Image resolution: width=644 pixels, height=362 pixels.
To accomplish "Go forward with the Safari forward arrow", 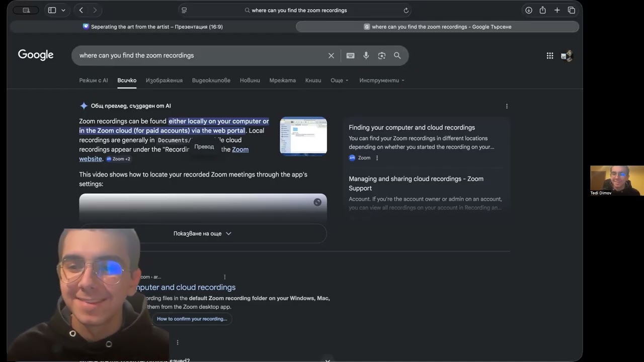I will click(x=95, y=10).
